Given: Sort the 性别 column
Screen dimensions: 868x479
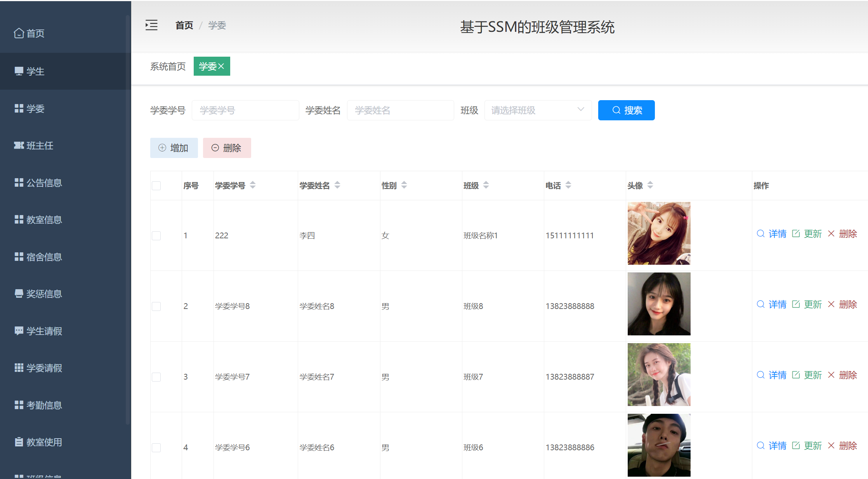Looking at the screenshot, I should point(404,185).
